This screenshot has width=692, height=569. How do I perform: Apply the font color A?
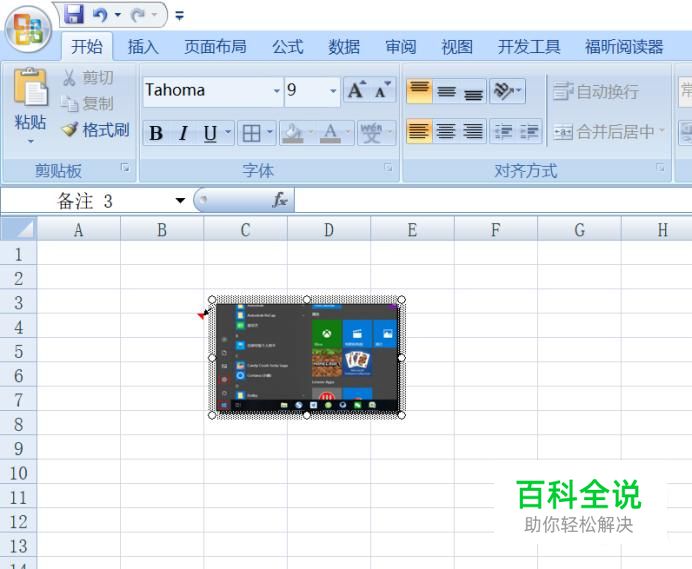(330, 133)
